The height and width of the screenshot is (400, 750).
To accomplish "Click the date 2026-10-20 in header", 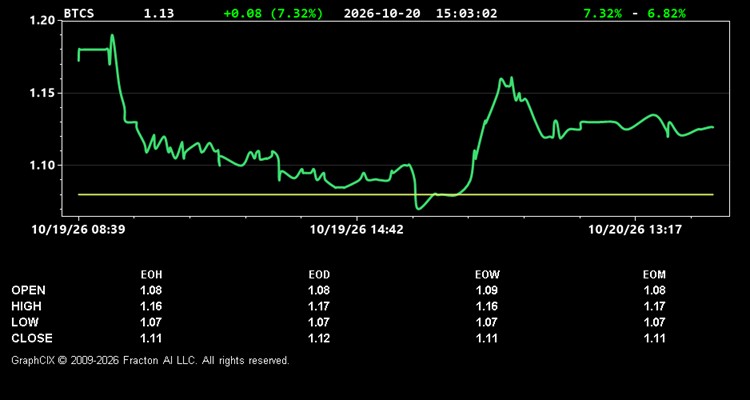I will [382, 13].
